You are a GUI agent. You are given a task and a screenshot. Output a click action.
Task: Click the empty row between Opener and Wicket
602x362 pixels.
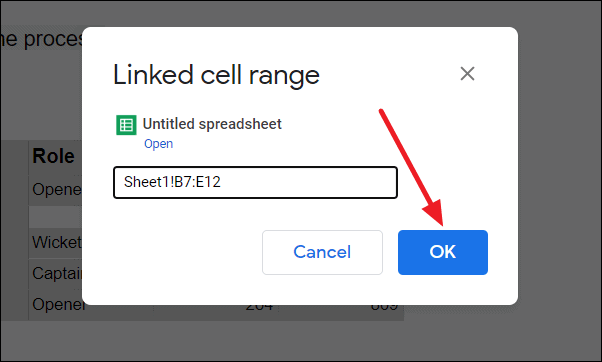tap(56, 218)
